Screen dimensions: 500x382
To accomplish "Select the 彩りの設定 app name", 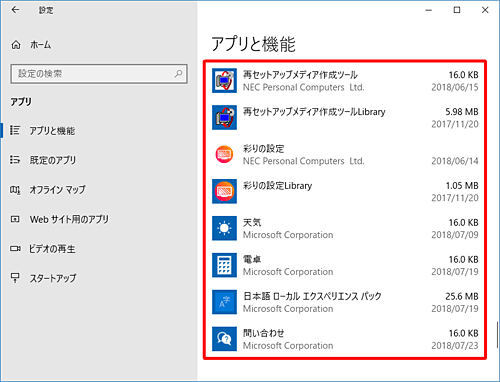I will [263, 149].
